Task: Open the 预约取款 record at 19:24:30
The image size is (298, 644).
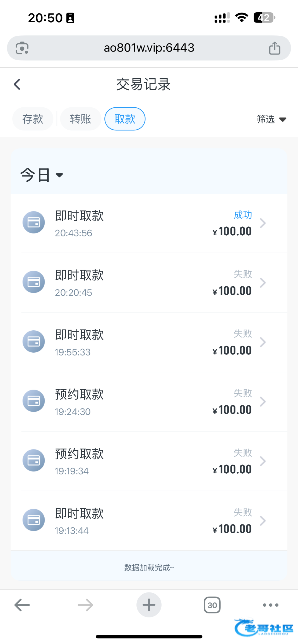Action: coord(149,402)
